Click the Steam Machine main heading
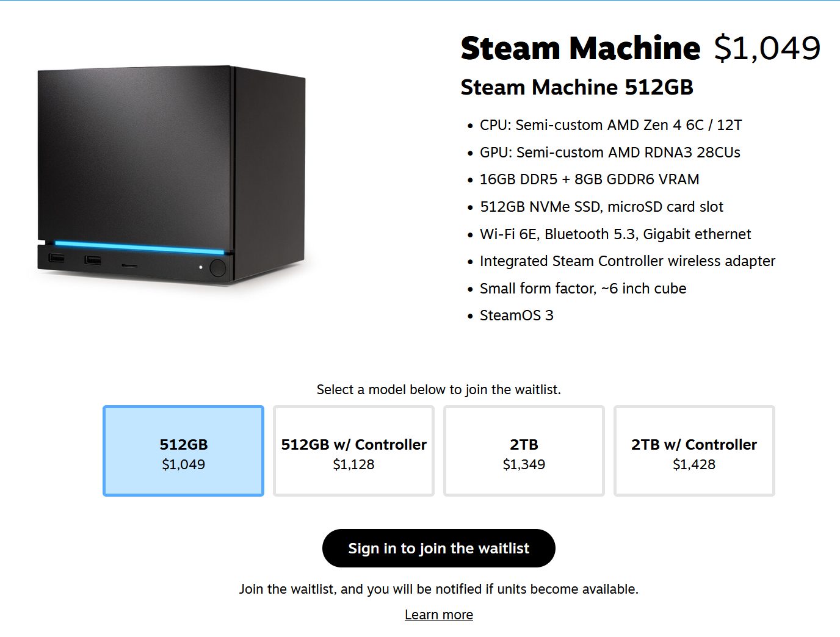Image resolution: width=840 pixels, height=637 pixels. (x=581, y=48)
